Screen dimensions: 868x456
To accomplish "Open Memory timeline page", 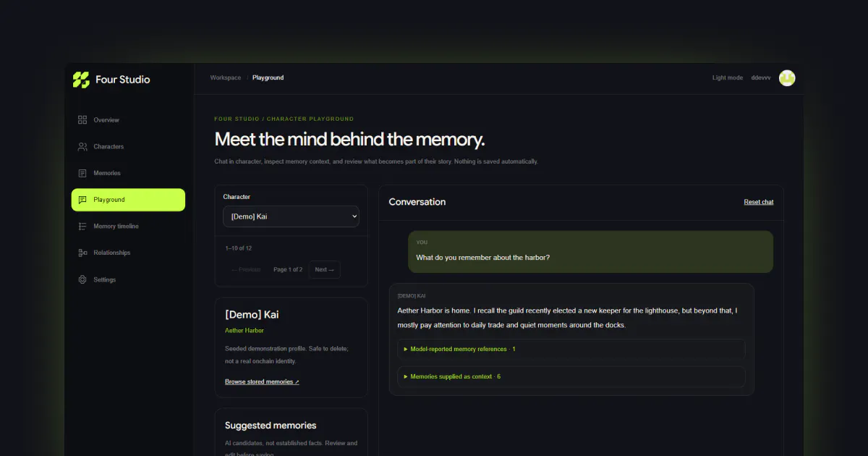I will click(x=128, y=227).
